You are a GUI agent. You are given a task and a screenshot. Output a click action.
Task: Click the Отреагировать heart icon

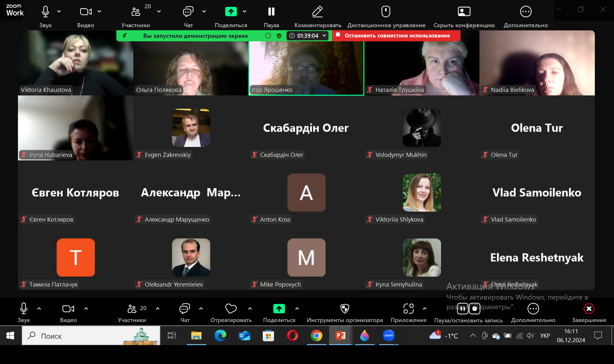click(x=231, y=309)
